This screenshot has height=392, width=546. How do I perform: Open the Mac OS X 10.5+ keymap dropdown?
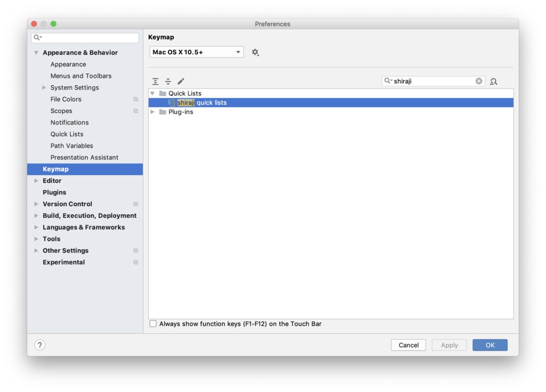[x=196, y=52]
